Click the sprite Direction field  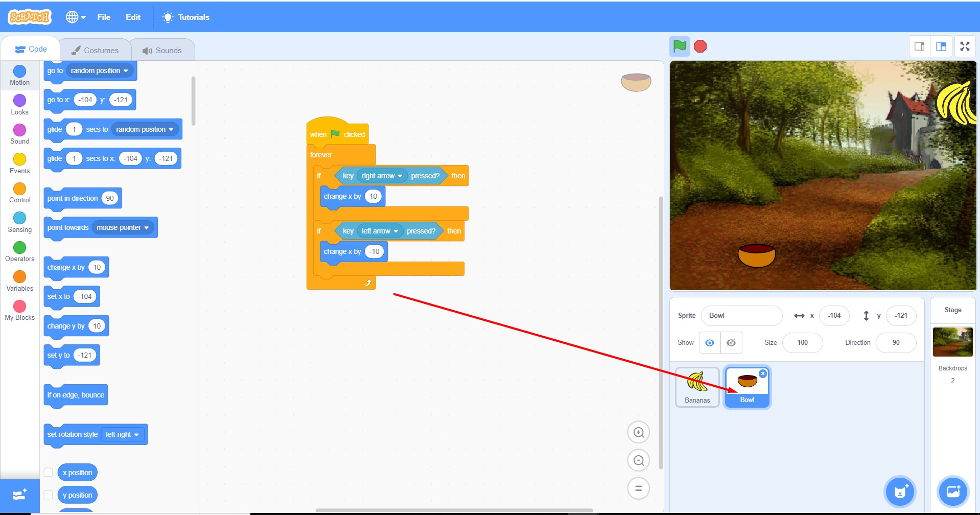click(x=896, y=343)
